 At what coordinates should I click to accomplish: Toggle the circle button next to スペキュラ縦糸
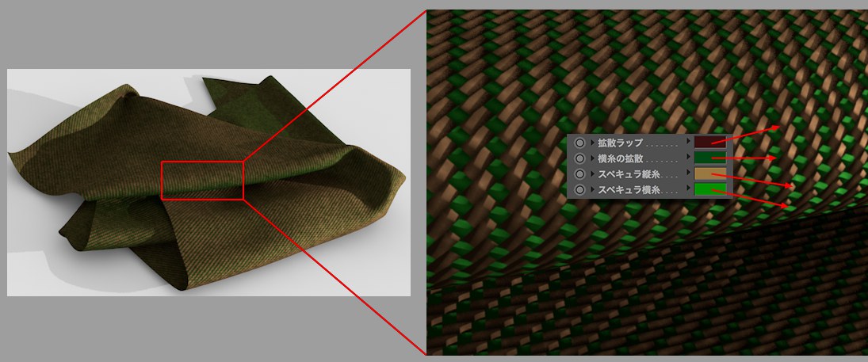pyautogui.click(x=580, y=173)
